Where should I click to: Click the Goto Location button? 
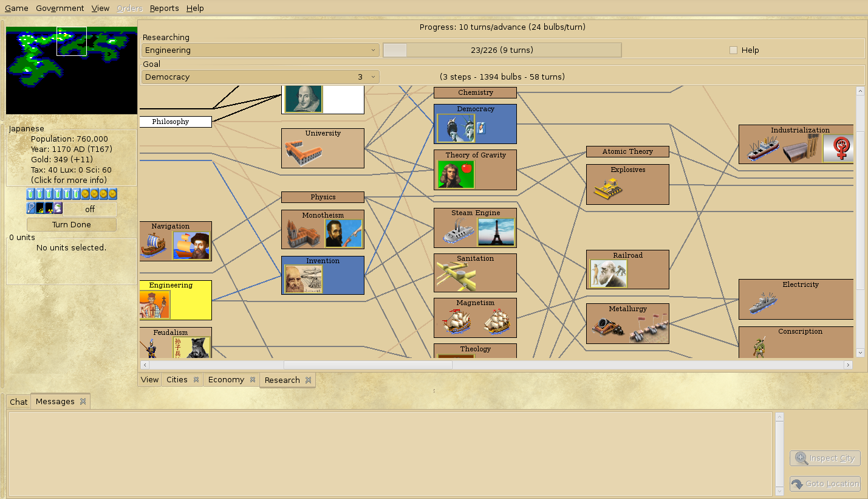click(825, 484)
